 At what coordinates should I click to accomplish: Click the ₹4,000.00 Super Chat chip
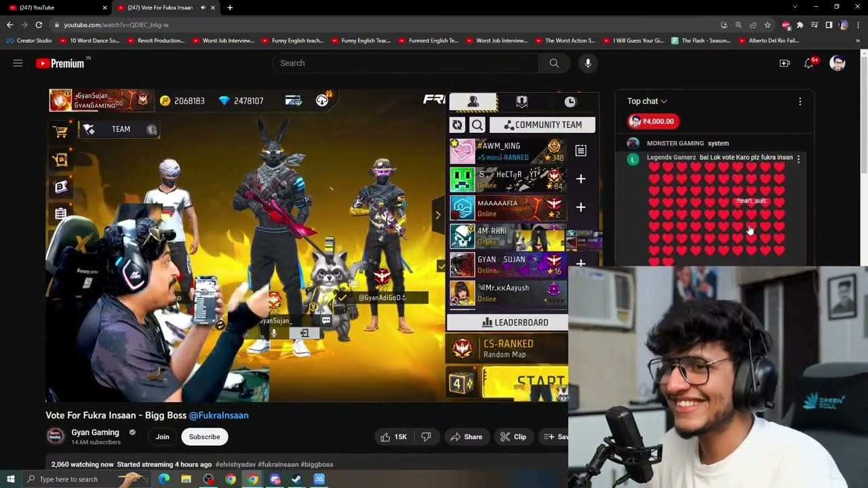[653, 121]
